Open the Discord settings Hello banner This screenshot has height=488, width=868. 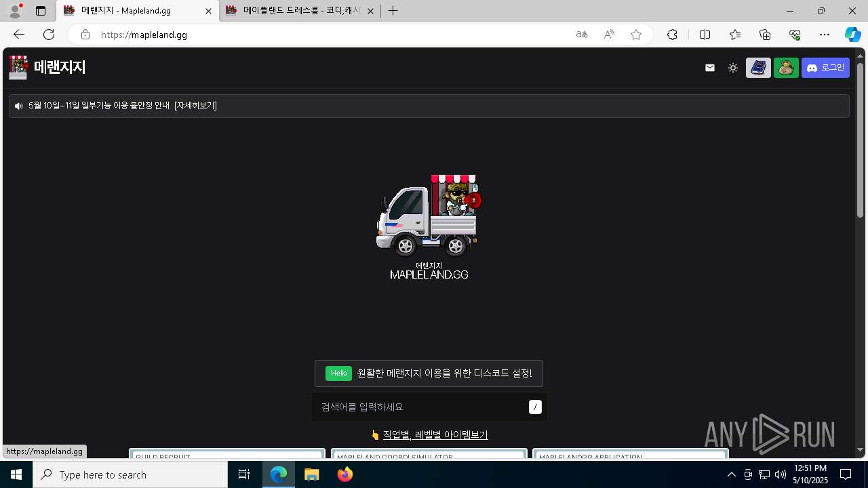[x=429, y=373]
